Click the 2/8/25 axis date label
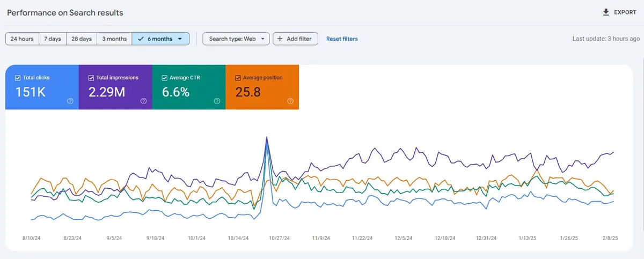The image size is (644, 259). [x=611, y=238]
